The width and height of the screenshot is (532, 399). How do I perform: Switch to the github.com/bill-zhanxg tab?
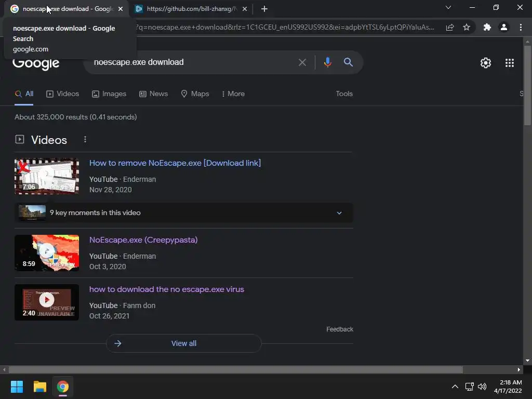click(x=191, y=9)
